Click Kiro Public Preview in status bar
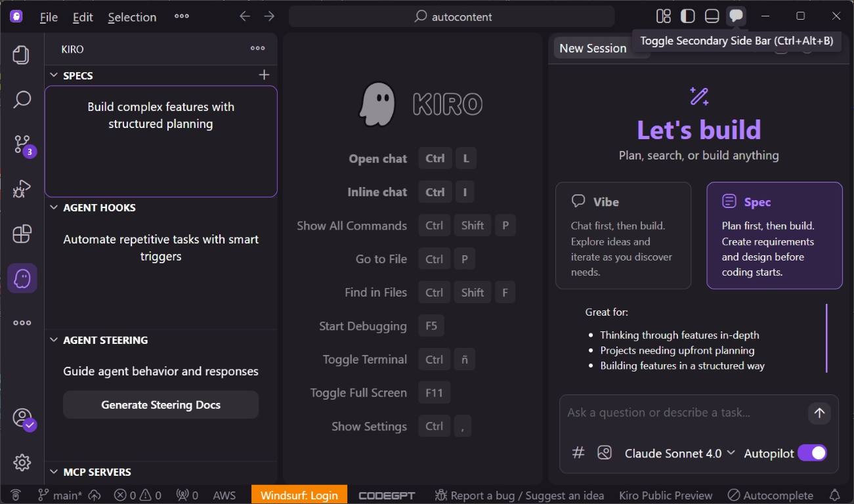 (666, 495)
